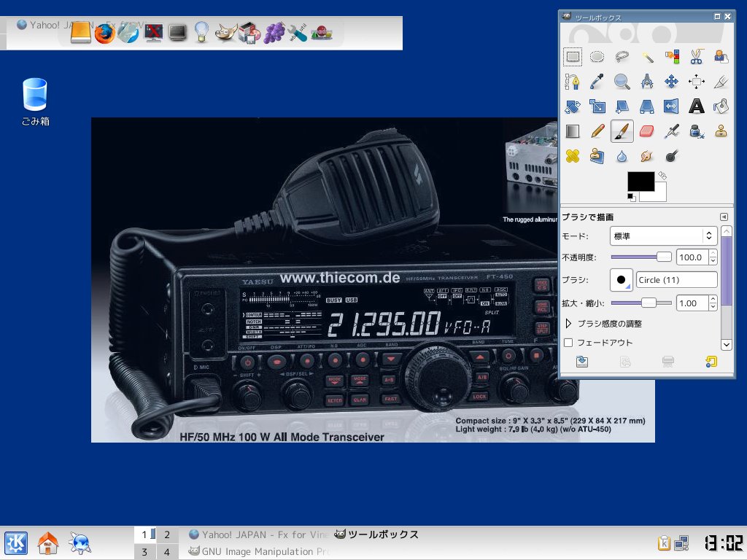Image resolution: width=747 pixels, height=560 pixels.
Task: Select the Scissors select tool
Action: point(697,56)
